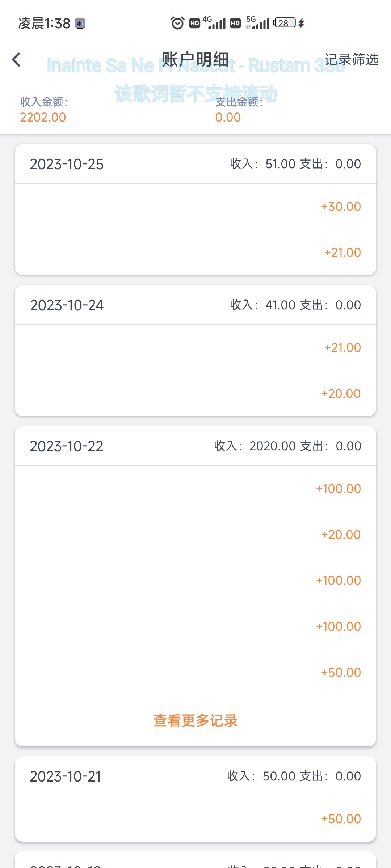391x868 pixels.
Task: Open the +30.00 entry under 2023-10-25
Action: click(341, 207)
